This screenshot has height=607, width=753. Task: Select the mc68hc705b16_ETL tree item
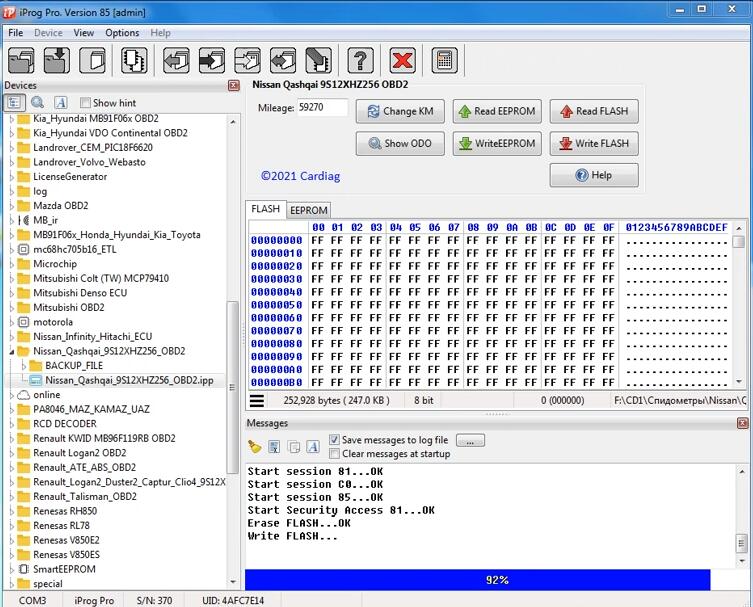pos(74,249)
